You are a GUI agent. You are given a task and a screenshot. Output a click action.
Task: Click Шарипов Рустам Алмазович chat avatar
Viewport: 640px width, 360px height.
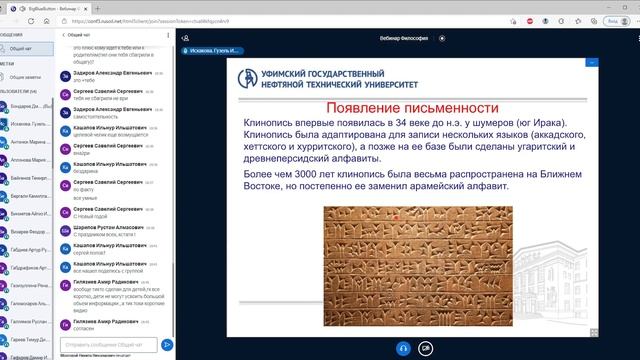click(x=65, y=231)
